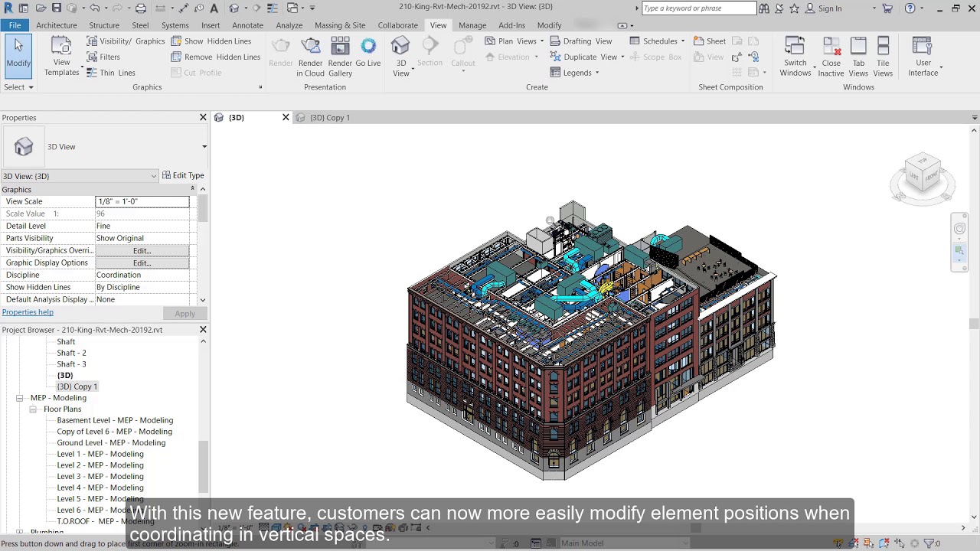Click Switch Windows
The width and height of the screenshot is (980, 551).
[x=795, y=57]
